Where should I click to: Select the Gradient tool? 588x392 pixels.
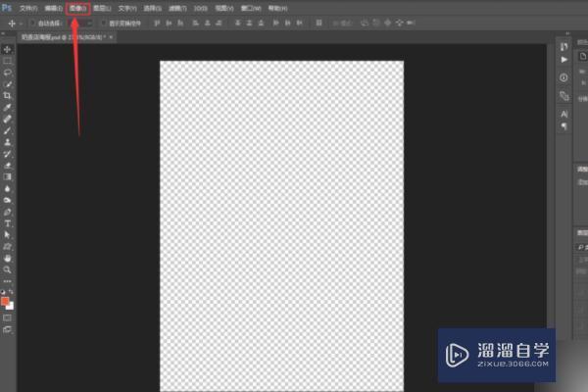[x=7, y=177]
